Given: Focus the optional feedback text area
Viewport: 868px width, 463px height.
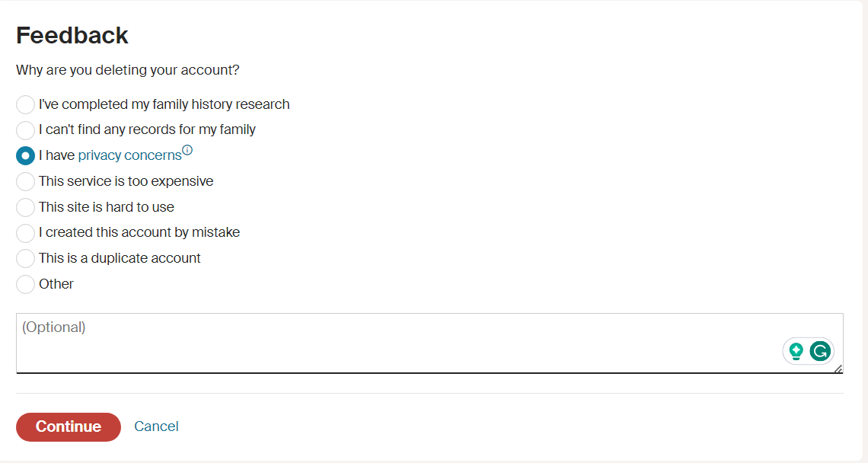Looking at the screenshot, I should (x=381, y=343).
